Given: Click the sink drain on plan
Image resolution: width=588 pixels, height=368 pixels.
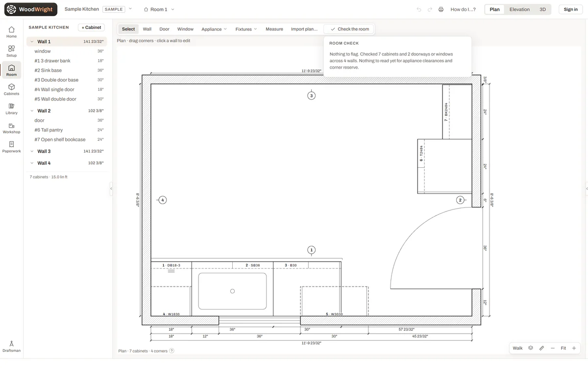Looking at the screenshot, I should (232, 291).
